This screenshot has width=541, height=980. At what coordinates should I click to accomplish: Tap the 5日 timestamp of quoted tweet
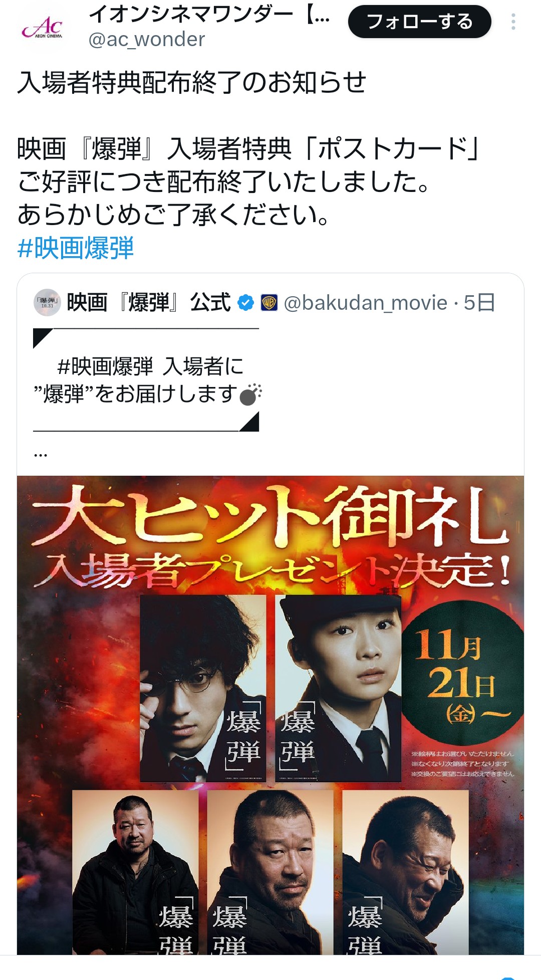click(479, 303)
